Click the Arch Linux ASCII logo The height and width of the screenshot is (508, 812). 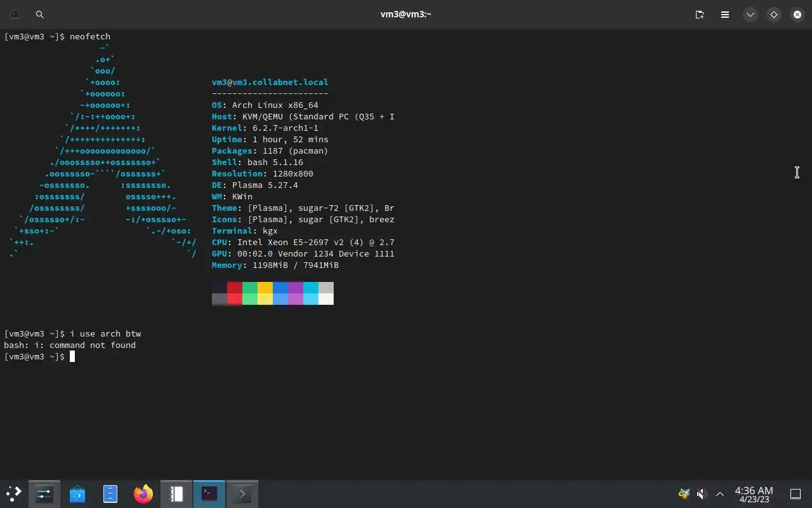click(103, 150)
